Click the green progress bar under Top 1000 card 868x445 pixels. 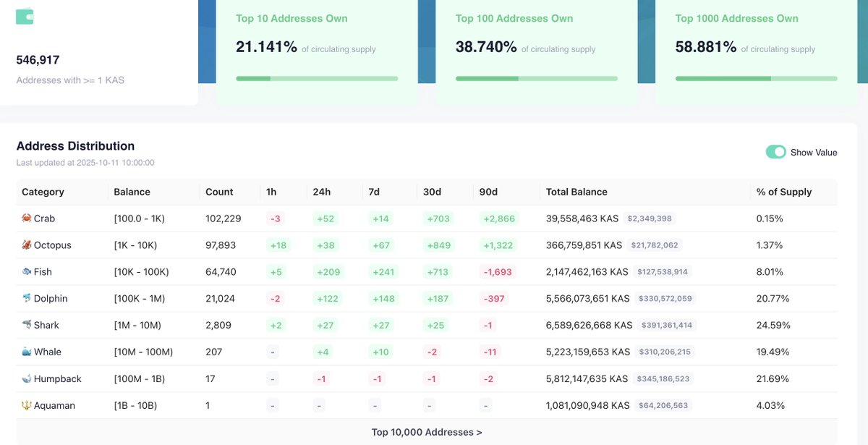(754, 77)
